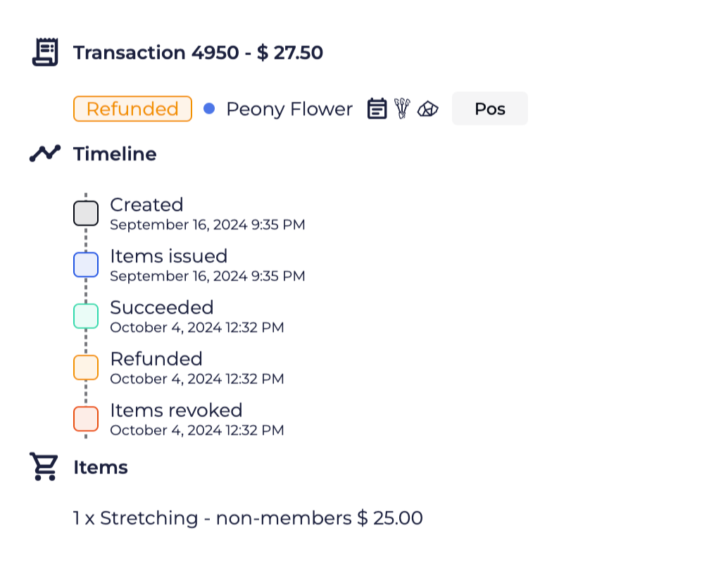Click the polygon gem icon before Pos
This screenshot has height=566, width=728.
(x=427, y=109)
